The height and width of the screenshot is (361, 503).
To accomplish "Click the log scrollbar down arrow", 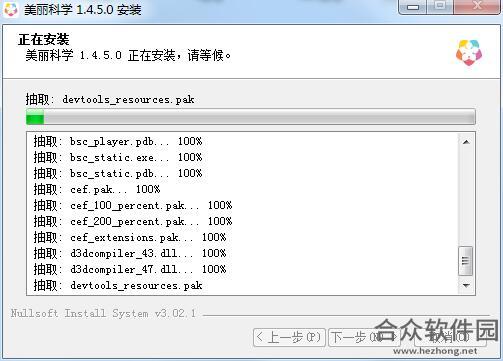I will click(466, 285).
